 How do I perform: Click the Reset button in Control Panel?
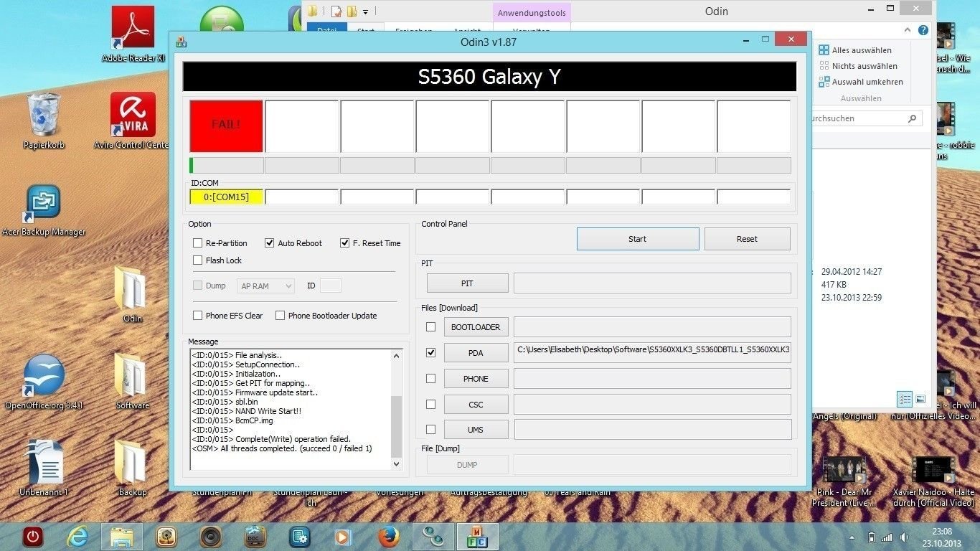(747, 239)
